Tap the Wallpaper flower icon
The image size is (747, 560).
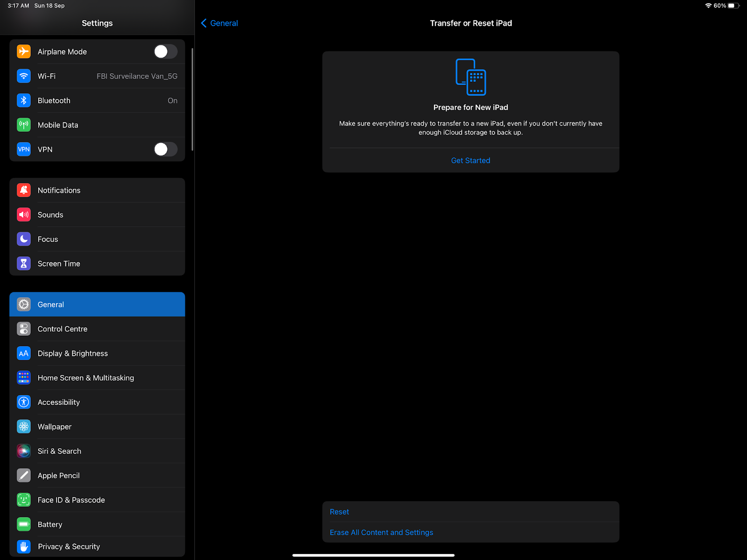24,426
